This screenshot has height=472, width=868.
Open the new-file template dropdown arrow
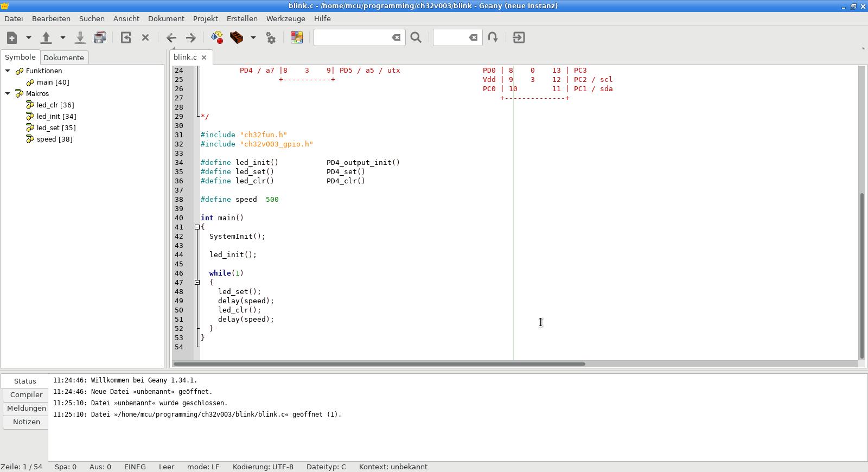point(29,37)
